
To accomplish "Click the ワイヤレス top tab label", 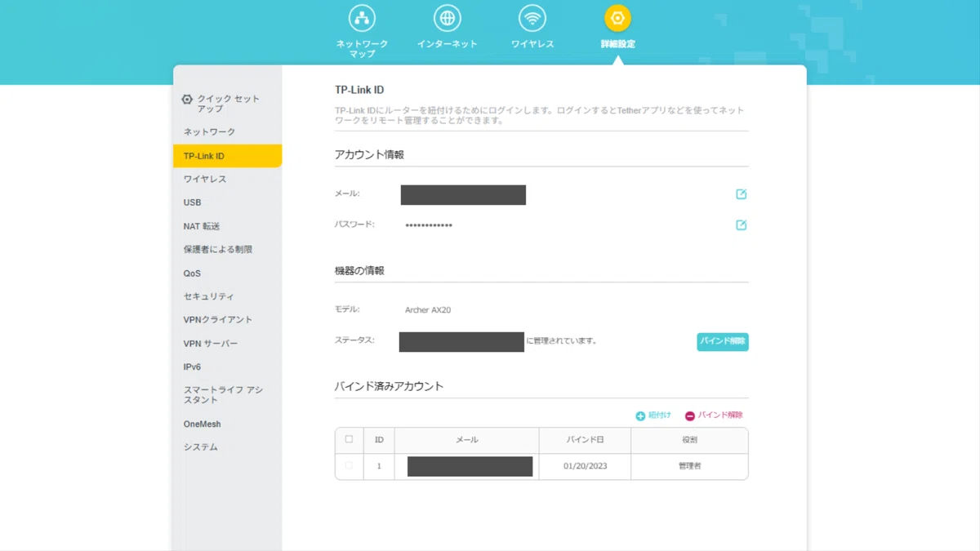I will coord(532,44).
